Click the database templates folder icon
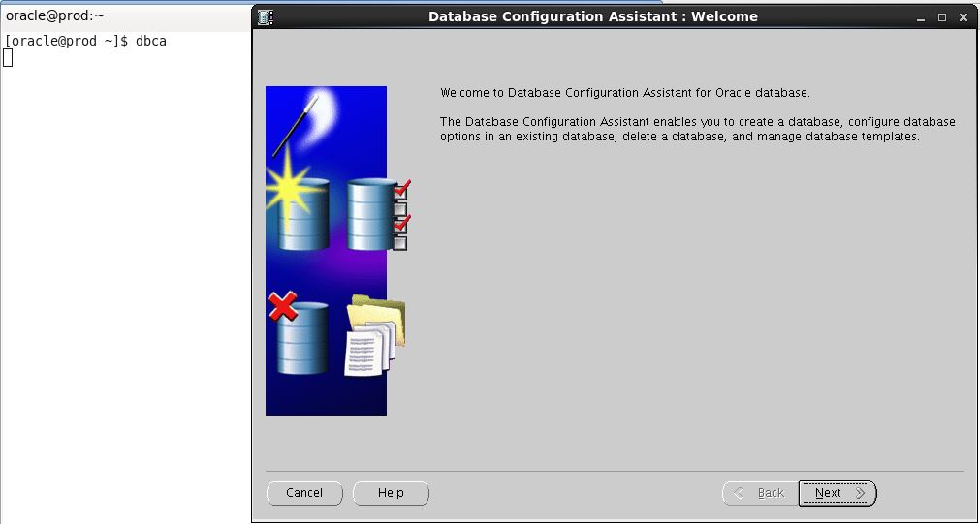The height and width of the screenshot is (524, 980). click(375, 335)
